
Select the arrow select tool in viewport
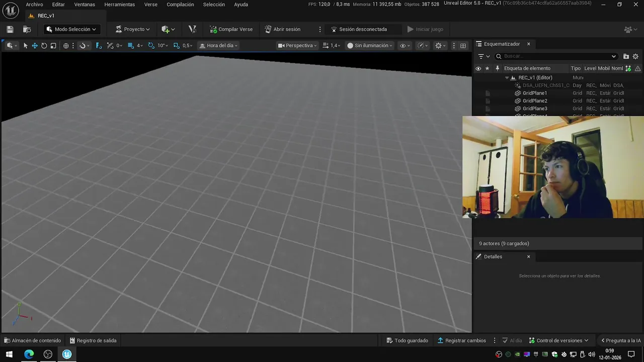[26, 45]
